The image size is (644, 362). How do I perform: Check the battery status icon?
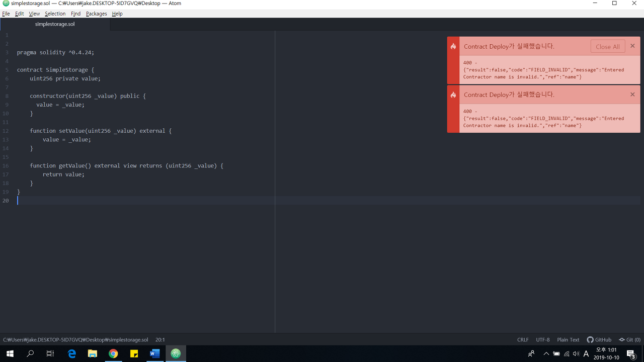point(556,353)
